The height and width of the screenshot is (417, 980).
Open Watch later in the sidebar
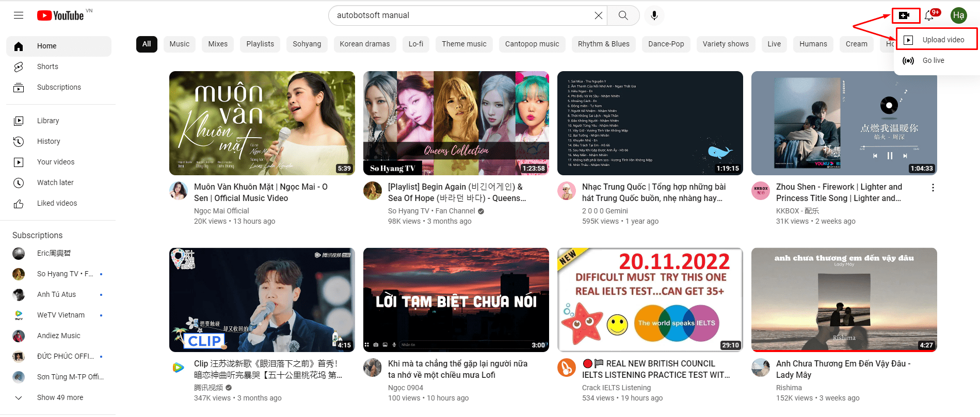pos(59,182)
